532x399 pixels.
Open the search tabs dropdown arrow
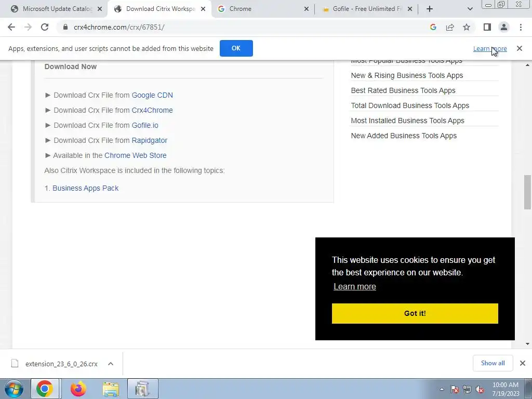click(470, 9)
